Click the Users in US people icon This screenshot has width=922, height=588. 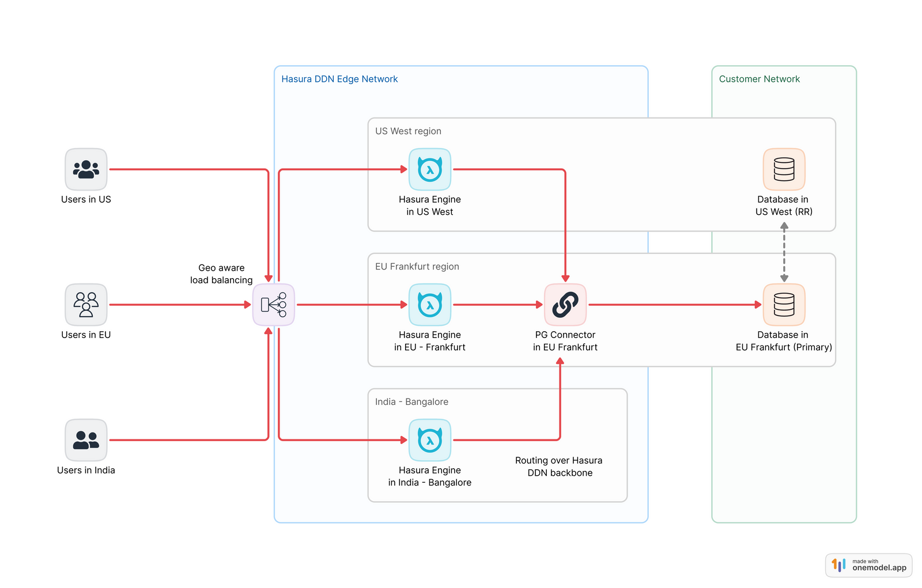(x=85, y=169)
